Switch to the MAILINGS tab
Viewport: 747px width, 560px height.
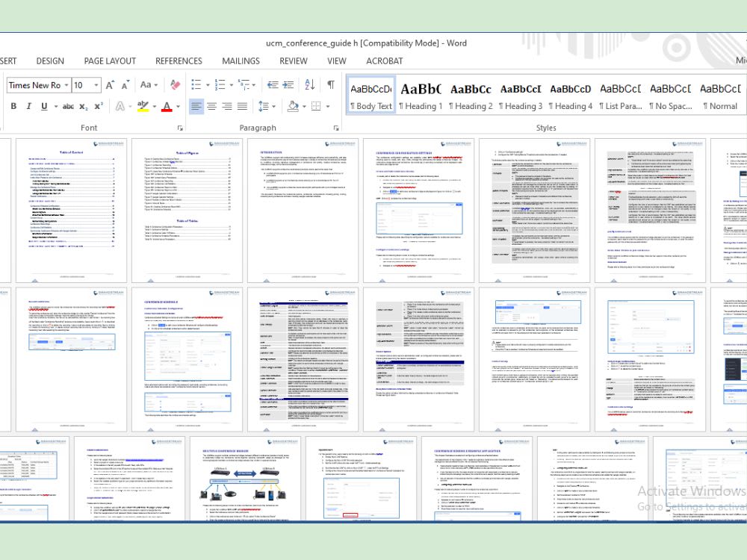point(241,61)
